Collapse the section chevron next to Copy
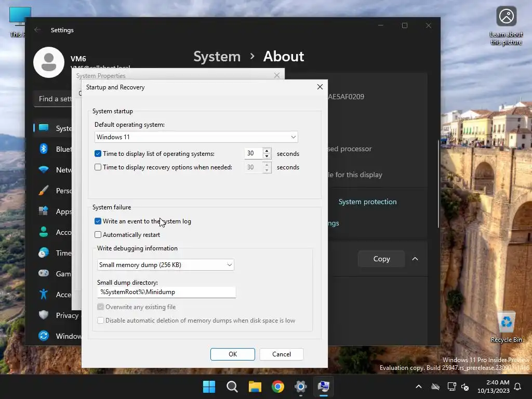This screenshot has height=399, width=532. coord(415,259)
